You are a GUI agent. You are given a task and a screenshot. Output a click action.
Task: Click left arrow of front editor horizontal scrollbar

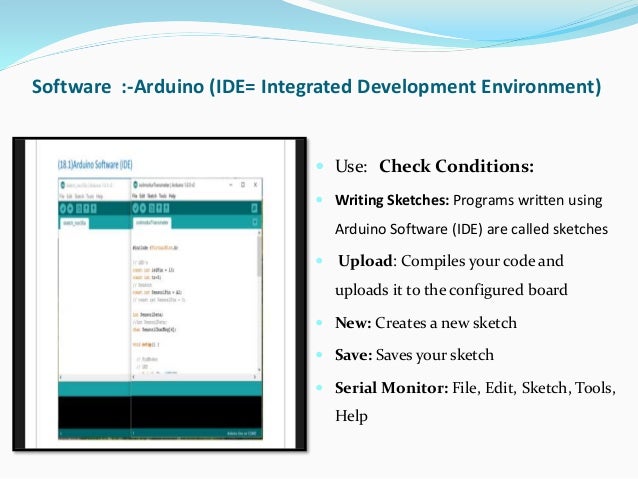134,376
